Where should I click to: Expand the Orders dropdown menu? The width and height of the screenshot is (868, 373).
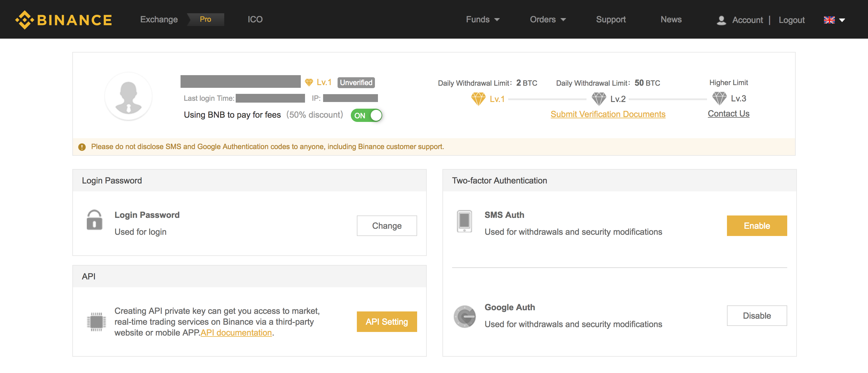point(546,19)
